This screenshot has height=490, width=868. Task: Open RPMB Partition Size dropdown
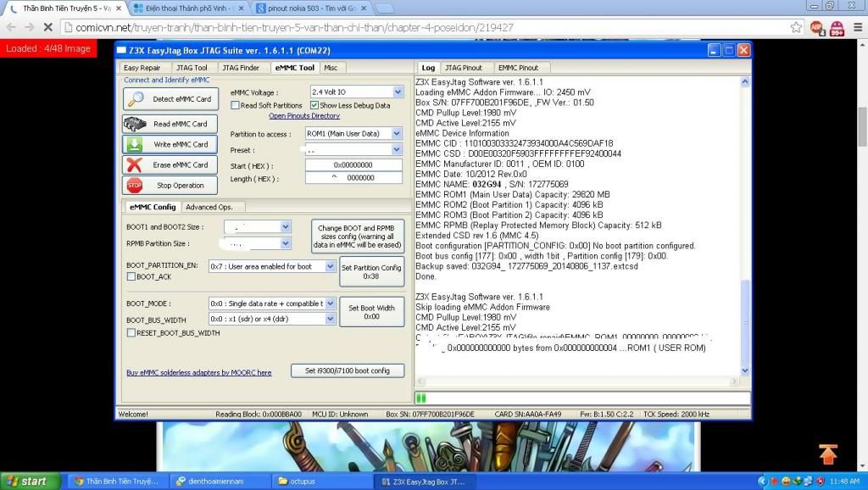pyautogui.click(x=286, y=243)
